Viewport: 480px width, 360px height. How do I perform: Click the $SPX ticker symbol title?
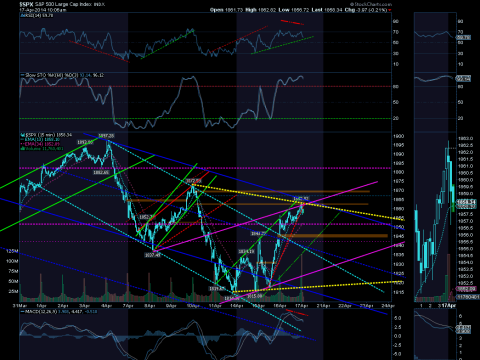tap(26, 4)
